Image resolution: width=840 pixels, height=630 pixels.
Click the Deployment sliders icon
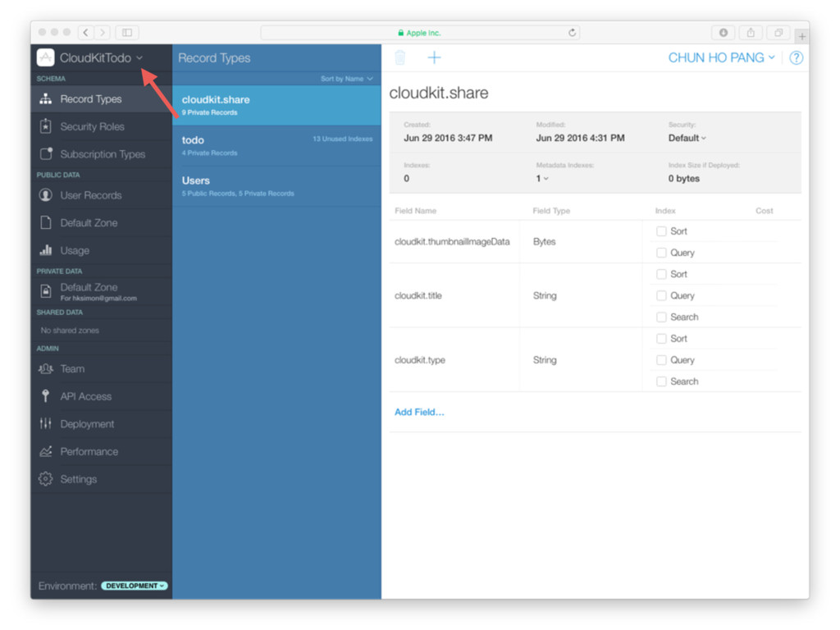[x=46, y=423]
